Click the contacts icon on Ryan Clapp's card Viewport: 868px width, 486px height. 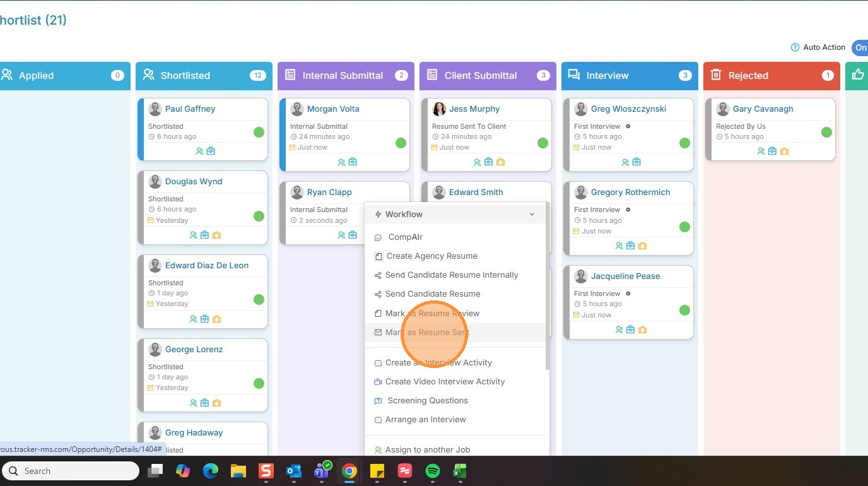(341, 235)
